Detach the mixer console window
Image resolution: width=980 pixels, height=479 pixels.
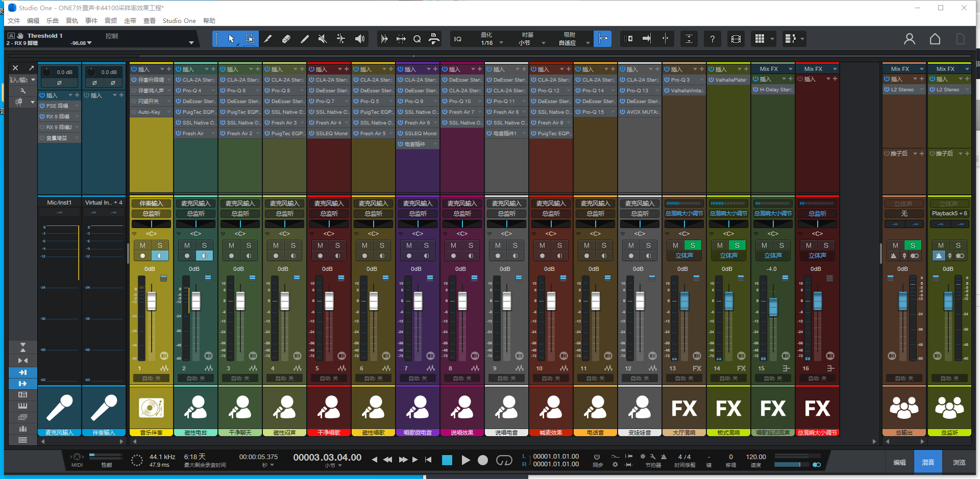(x=31, y=68)
